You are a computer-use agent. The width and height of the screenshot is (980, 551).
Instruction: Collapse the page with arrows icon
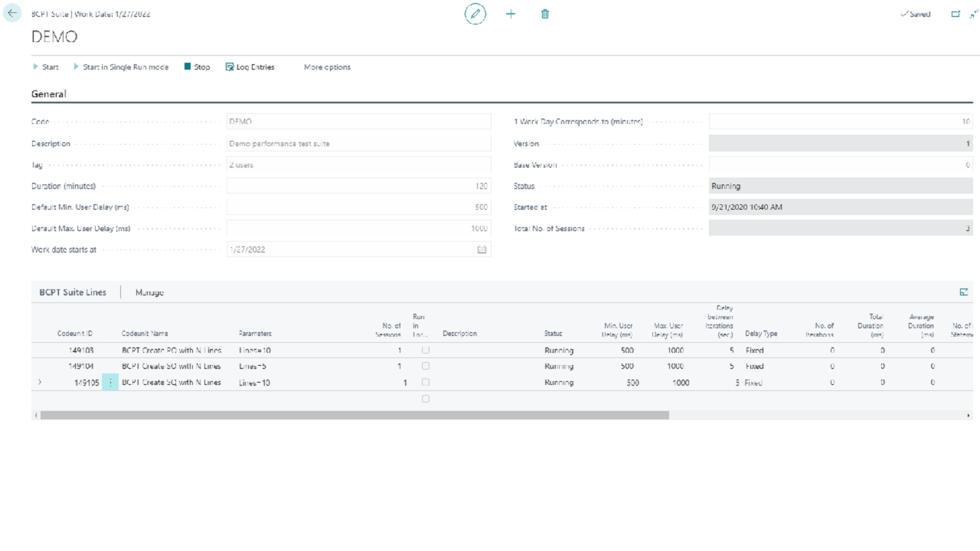pos(973,14)
